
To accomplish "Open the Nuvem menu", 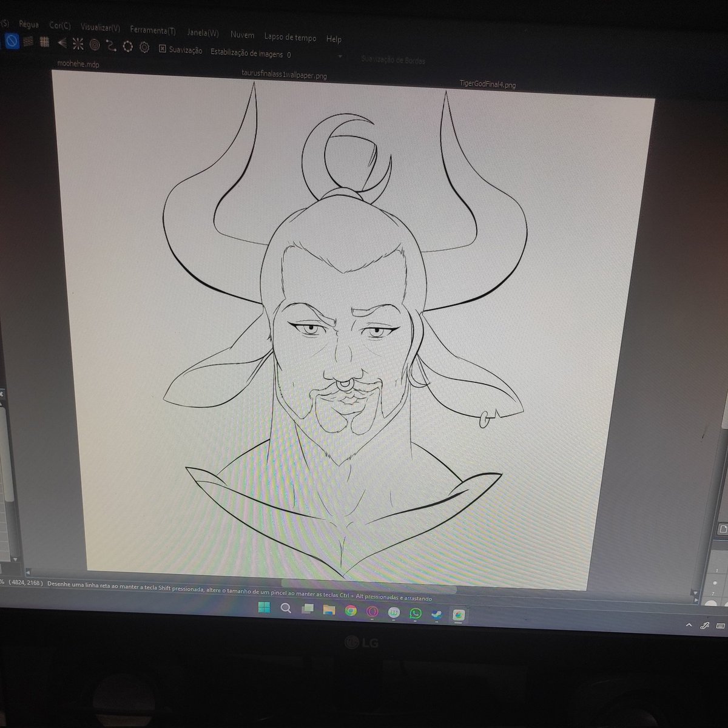I will [242, 35].
